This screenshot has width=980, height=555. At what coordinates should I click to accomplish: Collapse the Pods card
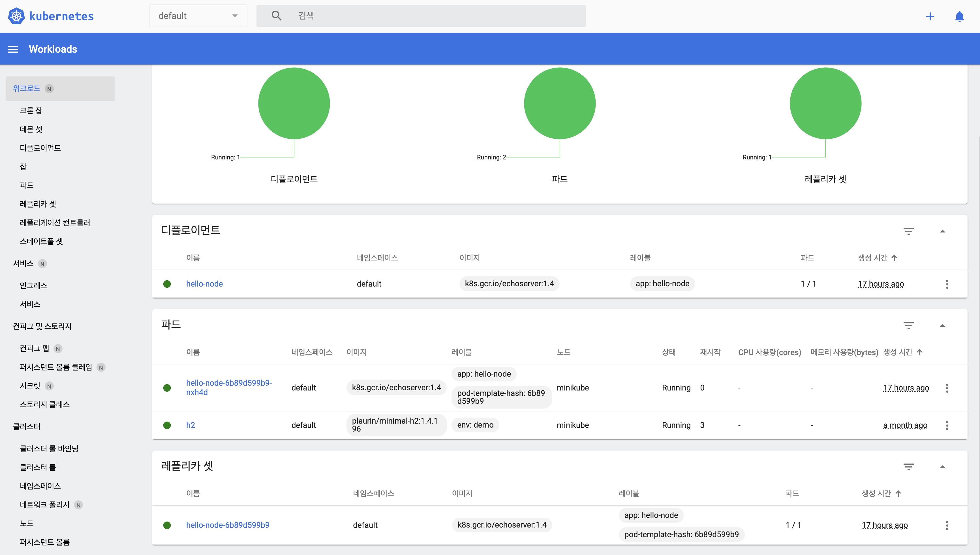942,325
